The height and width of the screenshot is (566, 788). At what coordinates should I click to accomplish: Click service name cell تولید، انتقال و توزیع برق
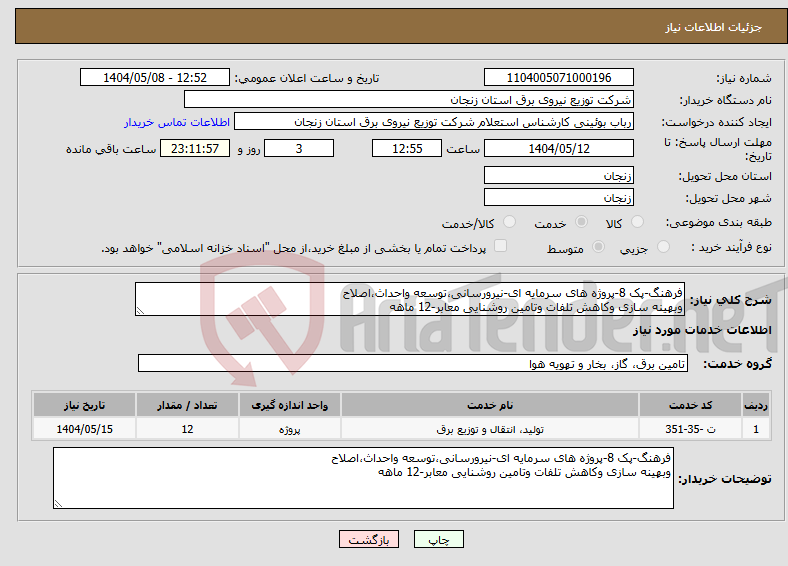point(489,429)
